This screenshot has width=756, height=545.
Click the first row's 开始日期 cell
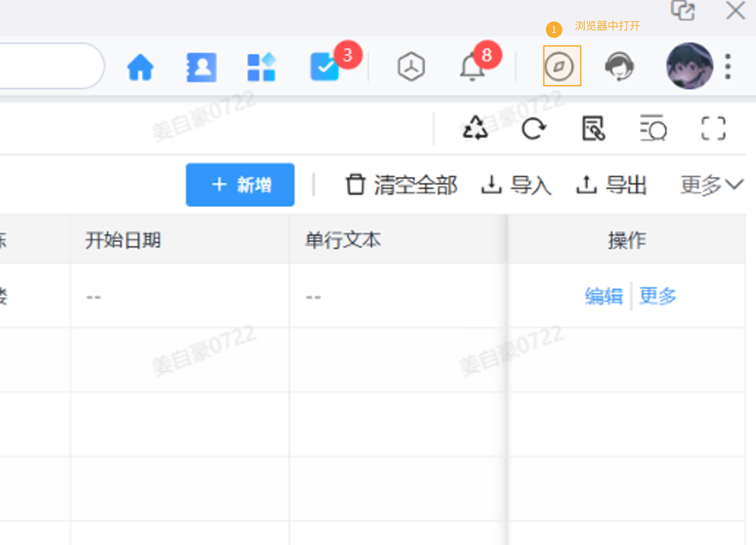(180, 296)
